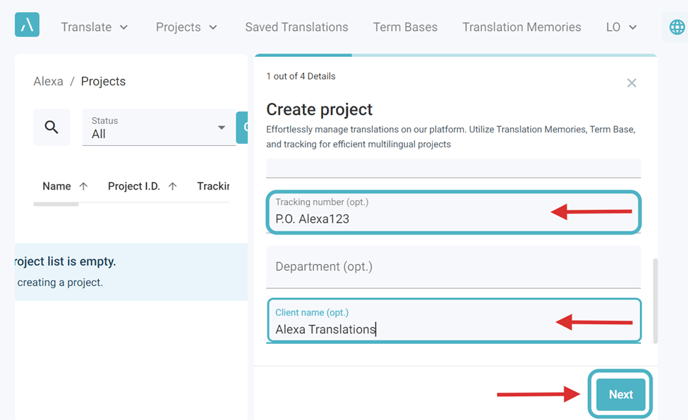Close the Create project panel
The image size is (688, 420).
[631, 83]
